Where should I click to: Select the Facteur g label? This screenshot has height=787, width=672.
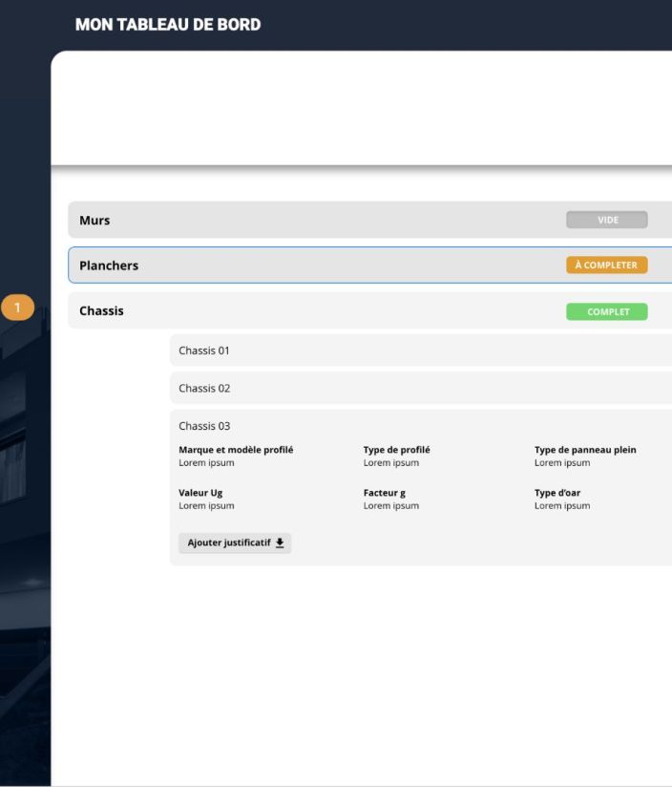385,493
